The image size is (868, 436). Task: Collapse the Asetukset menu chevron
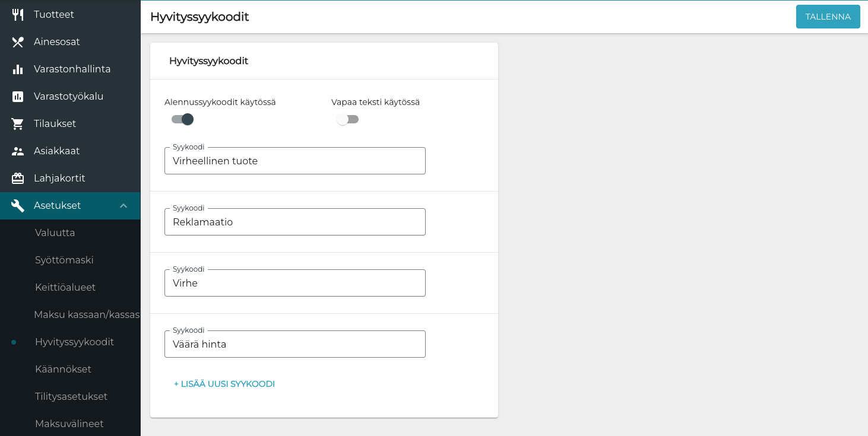tap(123, 206)
